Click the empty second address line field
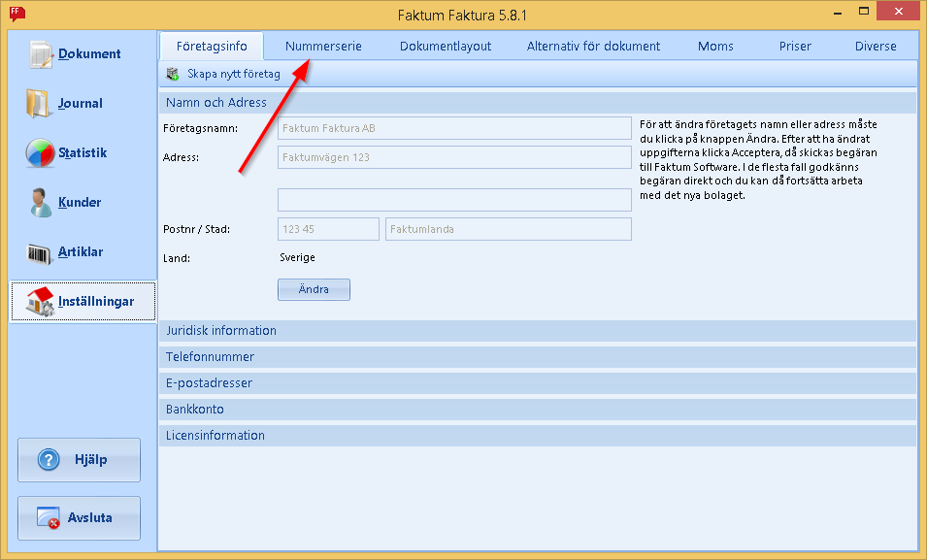The height and width of the screenshot is (560, 927). [454, 200]
